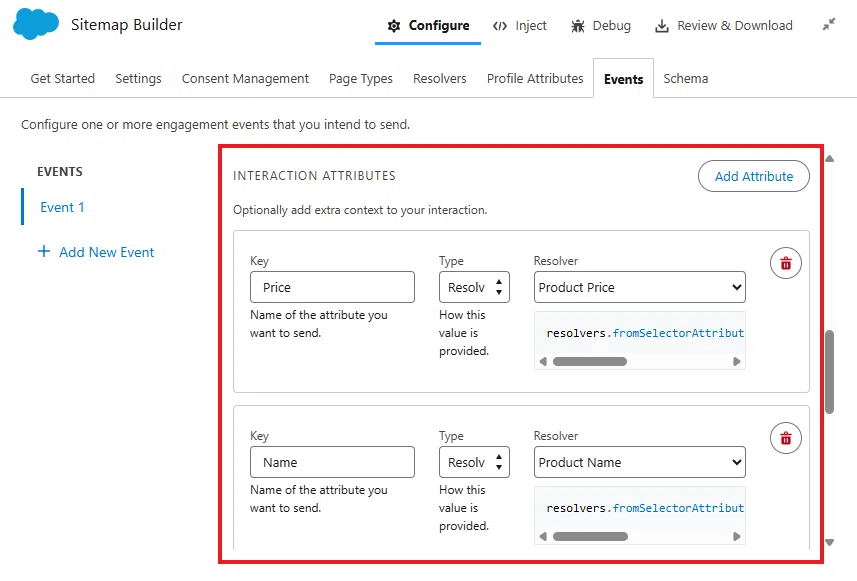This screenshot has width=857, height=581.
Task: Expand the Product Price resolver dropdown
Action: point(639,287)
